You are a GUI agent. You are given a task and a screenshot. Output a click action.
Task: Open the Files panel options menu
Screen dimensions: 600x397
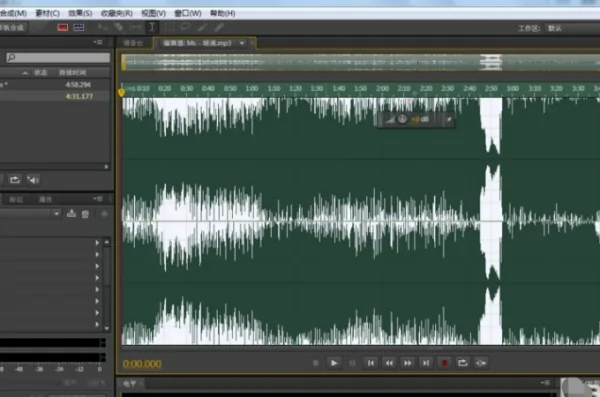coord(98,42)
